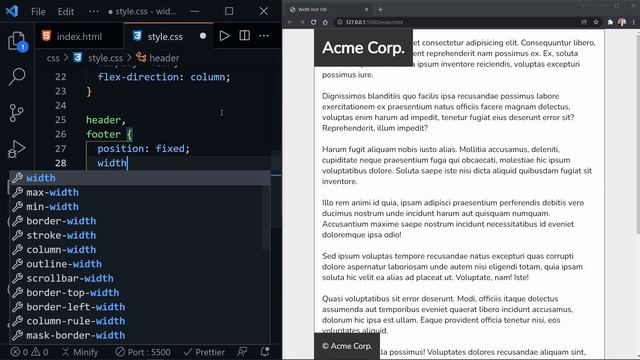This screenshot has height=360, width=640.
Task: Select scrollbar-width suggestion
Action: pyautogui.click(x=140, y=278)
